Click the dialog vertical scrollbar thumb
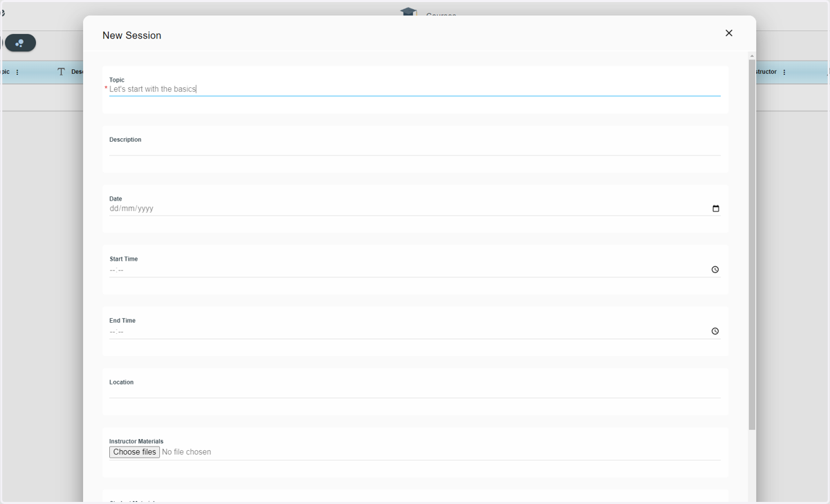The width and height of the screenshot is (830, 504). point(752,245)
